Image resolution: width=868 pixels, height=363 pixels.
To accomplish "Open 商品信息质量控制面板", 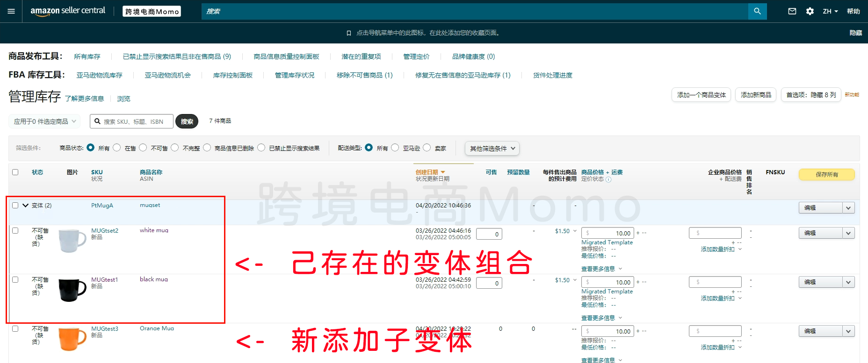I will [x=286, y=57].
